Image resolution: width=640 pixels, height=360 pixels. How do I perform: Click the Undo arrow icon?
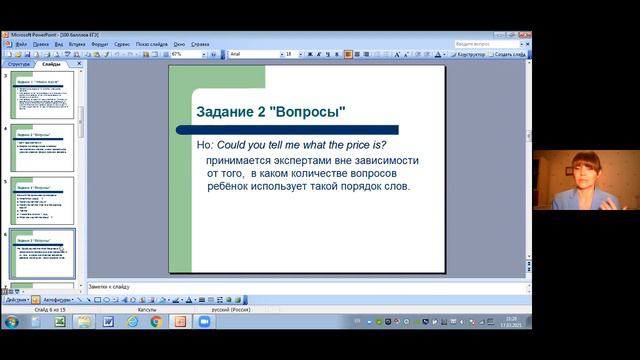point(117,54)
